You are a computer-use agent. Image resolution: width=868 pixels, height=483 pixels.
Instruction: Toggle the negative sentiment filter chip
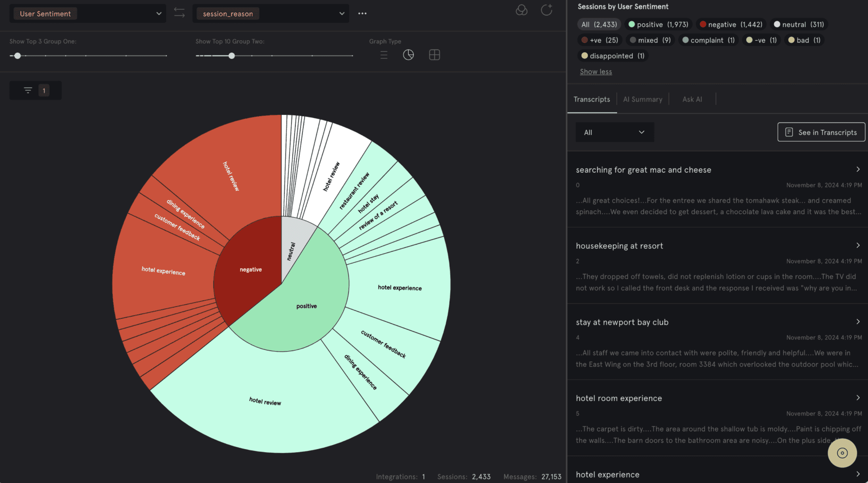[731, 25]
